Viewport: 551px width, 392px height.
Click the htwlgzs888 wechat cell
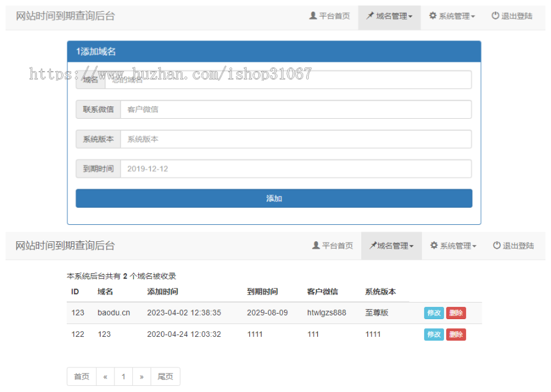click(x=326, y=312)
